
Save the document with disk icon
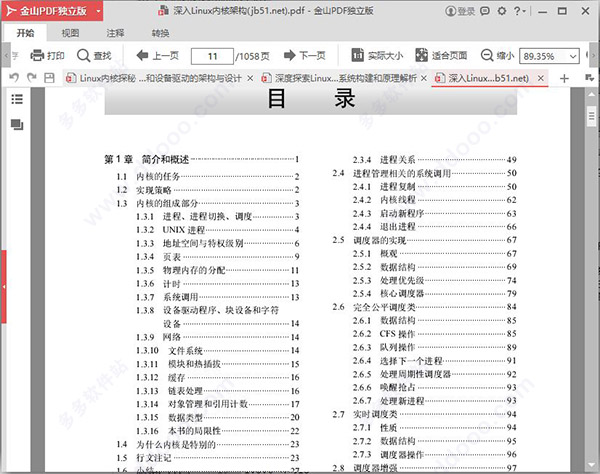point(49,78)
